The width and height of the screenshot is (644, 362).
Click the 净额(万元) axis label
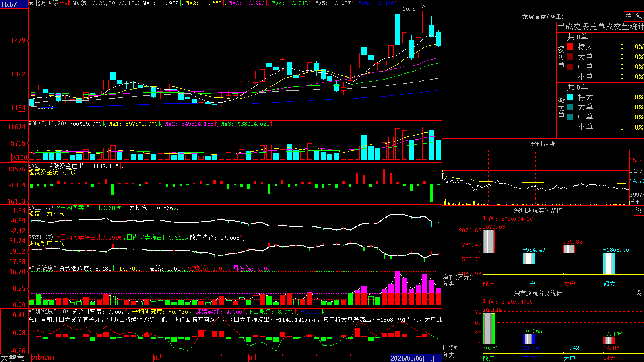pyautogui.click(x=457, y=277)
